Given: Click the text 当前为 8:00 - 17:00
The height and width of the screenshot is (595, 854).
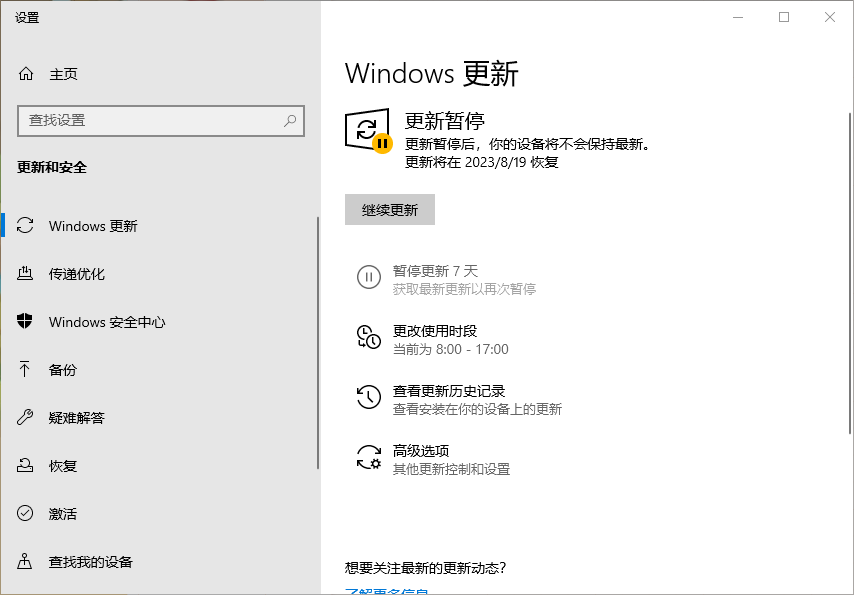Looking at the screenshot, I should click(x=450, y=349).
